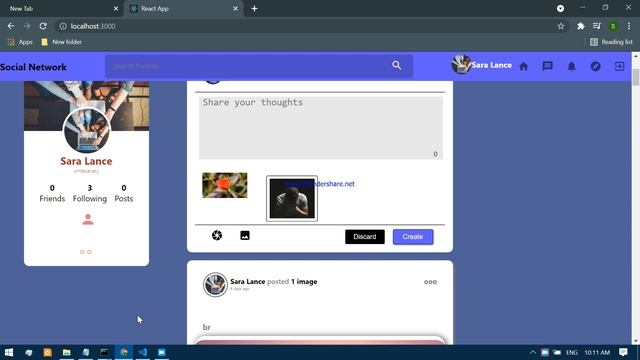Bookmark this page with star icon
The image size is (640, 360).
click(561, 26)
